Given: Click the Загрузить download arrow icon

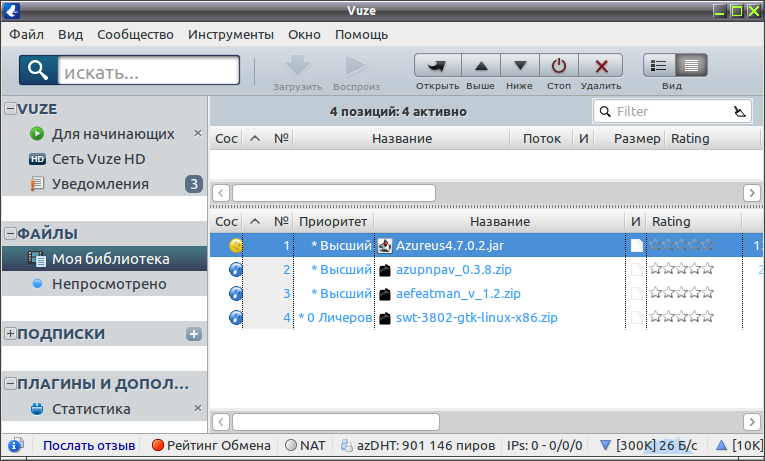Looking at the screenshot, I should [297, 65].
